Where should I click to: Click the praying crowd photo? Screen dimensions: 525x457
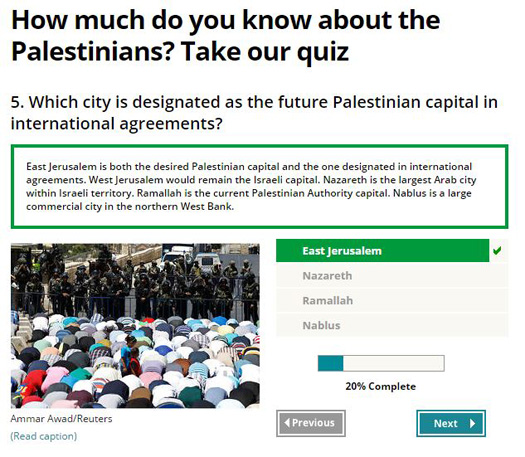tap(135, 325)
